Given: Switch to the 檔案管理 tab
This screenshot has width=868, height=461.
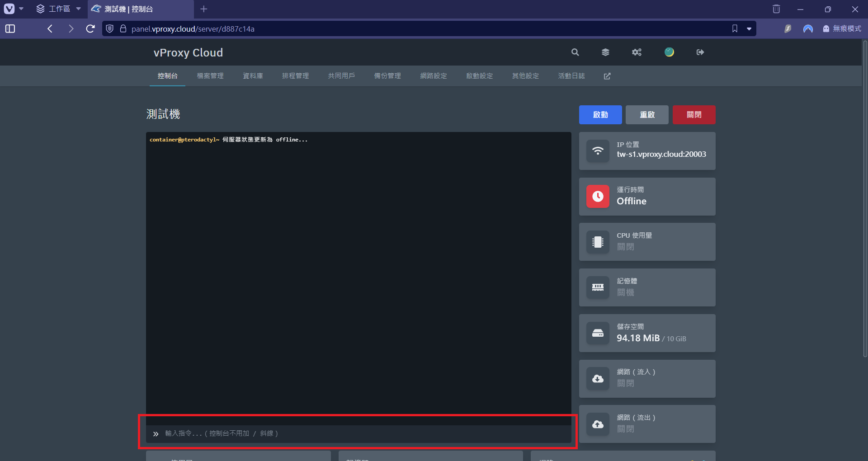Looking at the screenshot, I should (210, 76).
